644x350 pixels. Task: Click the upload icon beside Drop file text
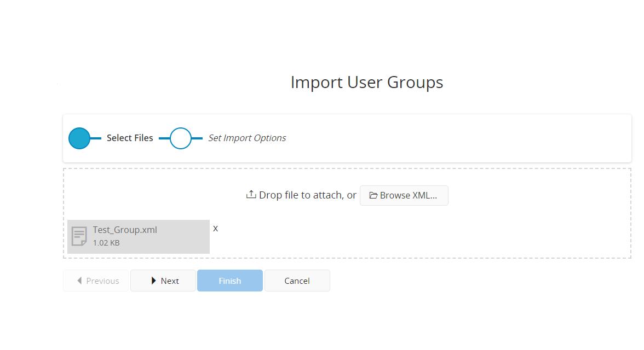[x=251, y=195]
